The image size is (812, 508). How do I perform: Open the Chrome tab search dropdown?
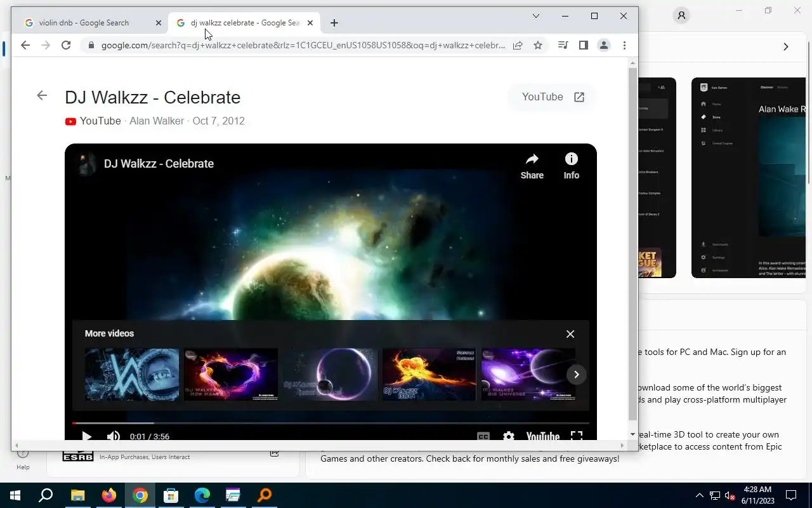(x=536, y=16)
